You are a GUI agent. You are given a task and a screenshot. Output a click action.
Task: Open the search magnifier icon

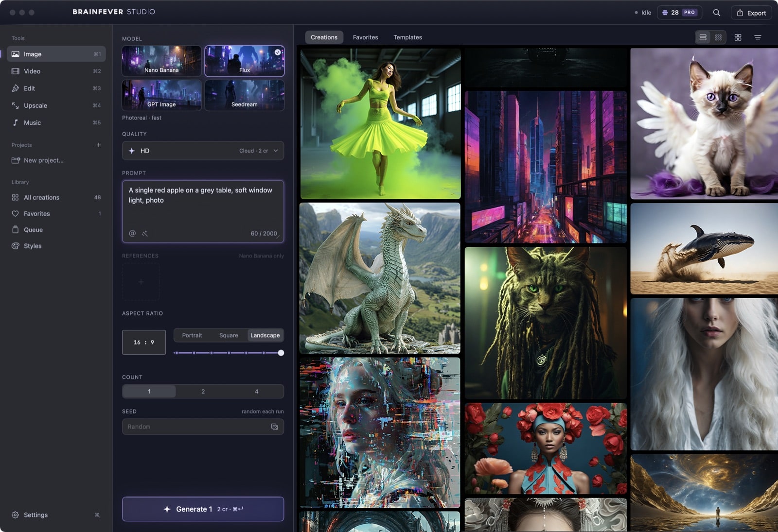(716, 13)
